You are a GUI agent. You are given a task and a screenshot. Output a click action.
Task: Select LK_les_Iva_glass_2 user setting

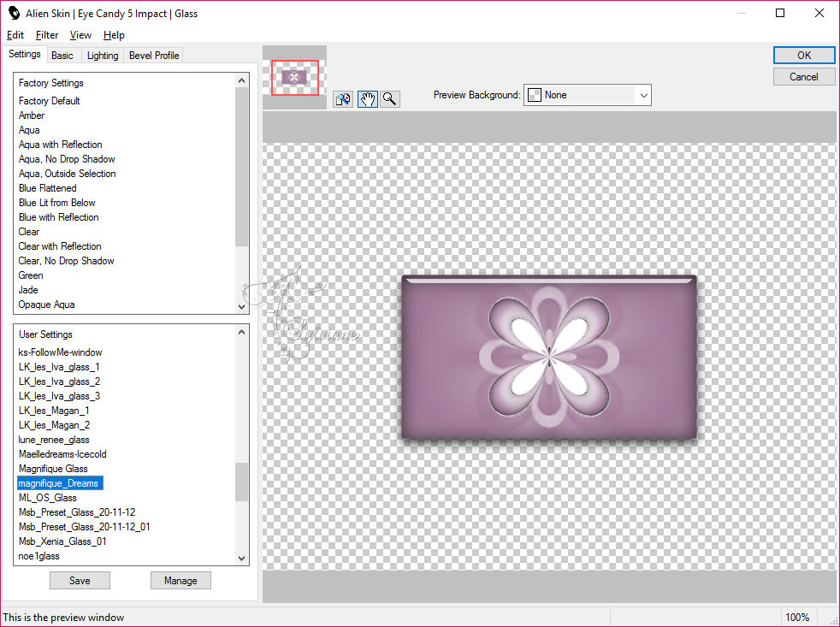(x=60, y=381)
